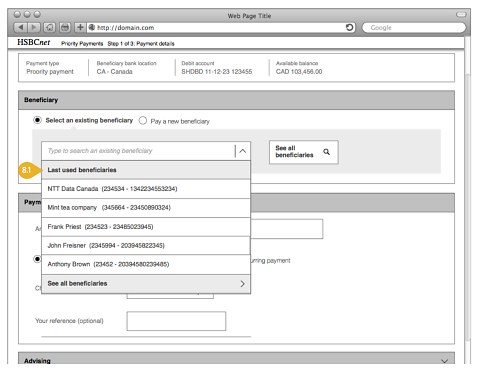
Task: Click the 'Advising' section header label
Action: [37, 361]
